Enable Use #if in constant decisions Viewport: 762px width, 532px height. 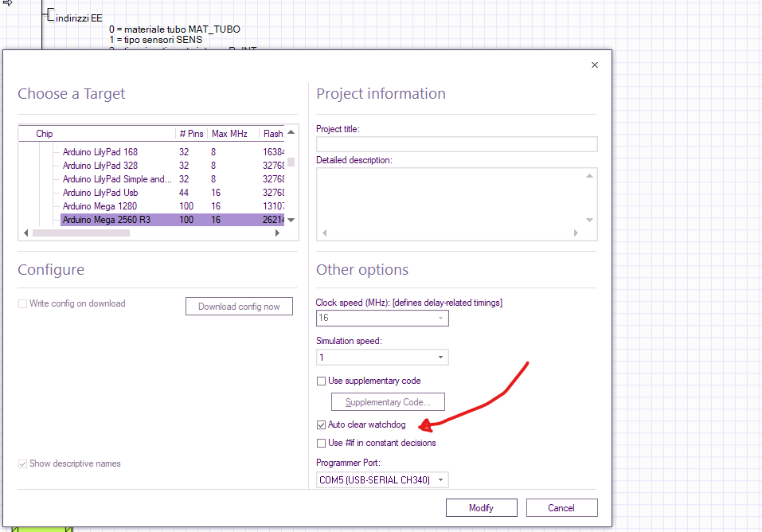point(321,443)
